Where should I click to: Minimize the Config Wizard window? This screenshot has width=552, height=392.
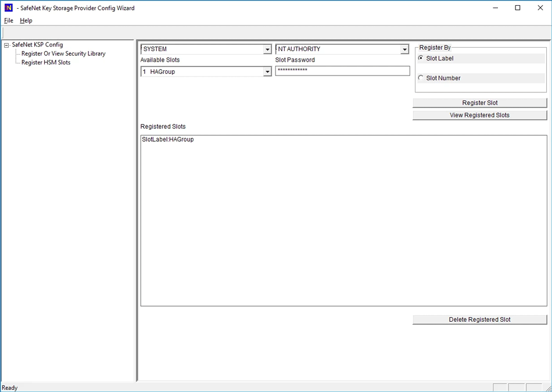[496, 8]
